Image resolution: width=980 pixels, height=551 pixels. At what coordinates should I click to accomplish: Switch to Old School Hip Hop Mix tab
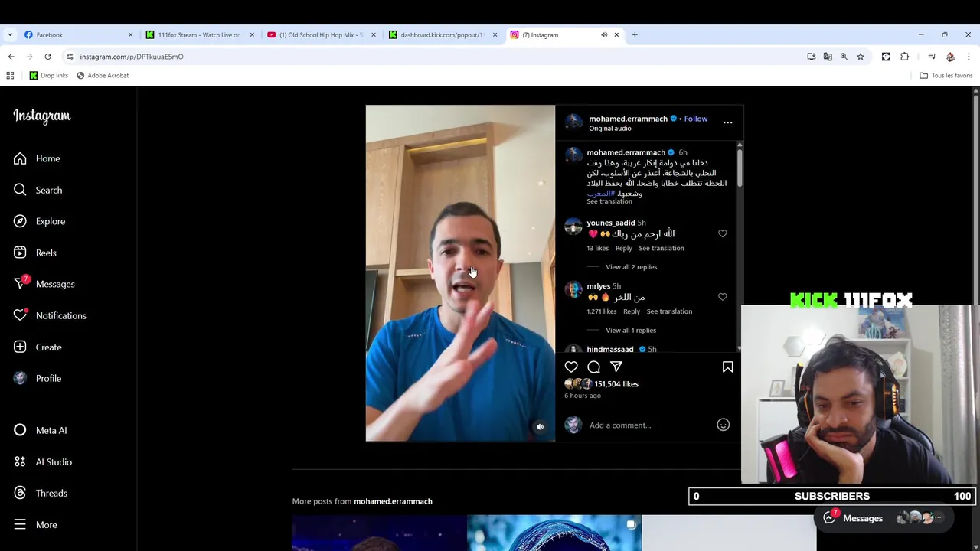(321, 34)
